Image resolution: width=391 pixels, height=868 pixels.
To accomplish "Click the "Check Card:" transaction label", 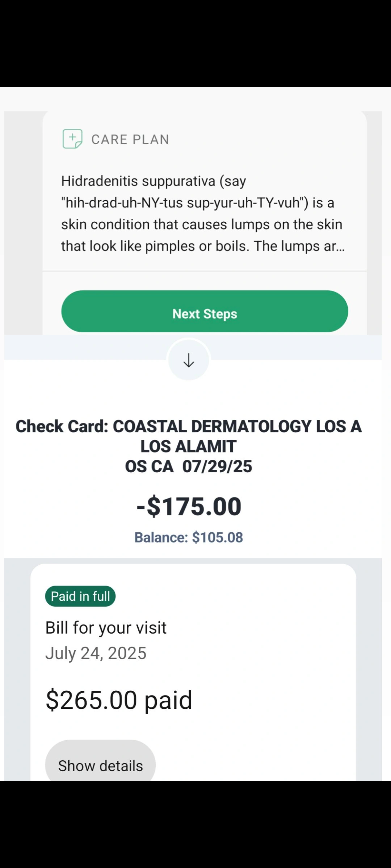I will coord(62,426).
